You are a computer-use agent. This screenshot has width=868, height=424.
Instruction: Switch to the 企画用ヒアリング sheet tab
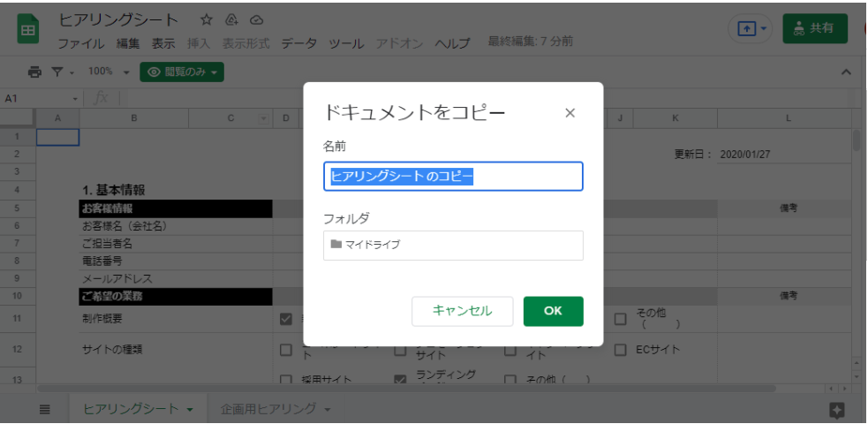coord(268,410)
